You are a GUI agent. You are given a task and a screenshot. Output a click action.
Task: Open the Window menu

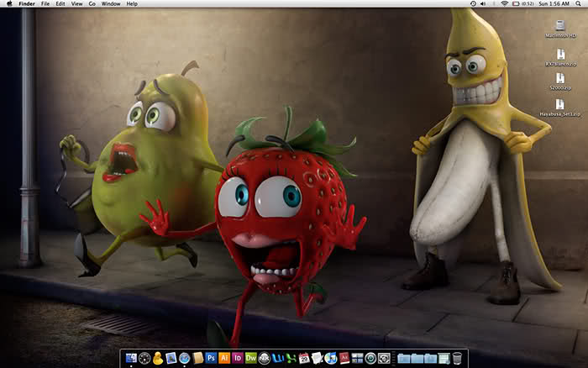111,3
